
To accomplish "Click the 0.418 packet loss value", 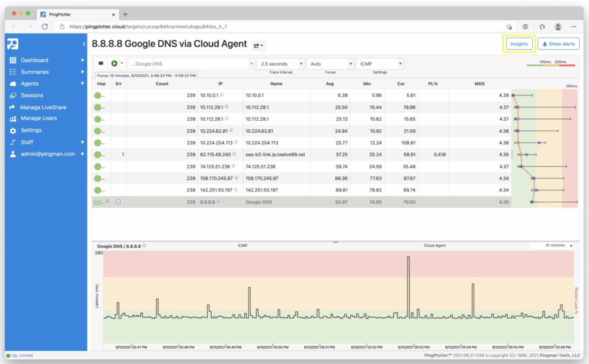I will pyautogui.click(x=439, y=154).
